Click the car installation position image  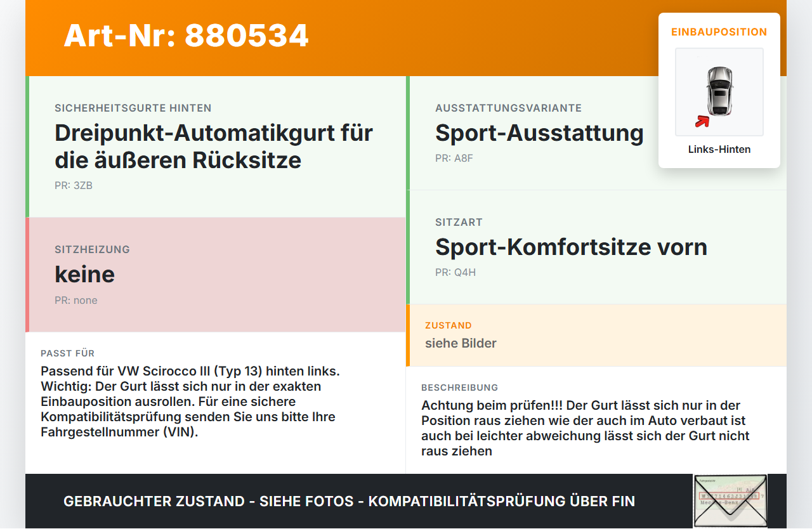coord(719,92)
